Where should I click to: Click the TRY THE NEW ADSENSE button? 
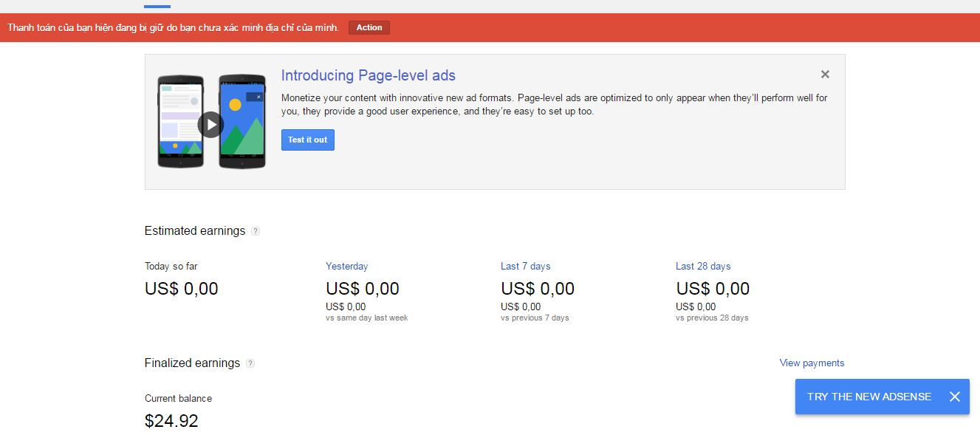868,397
